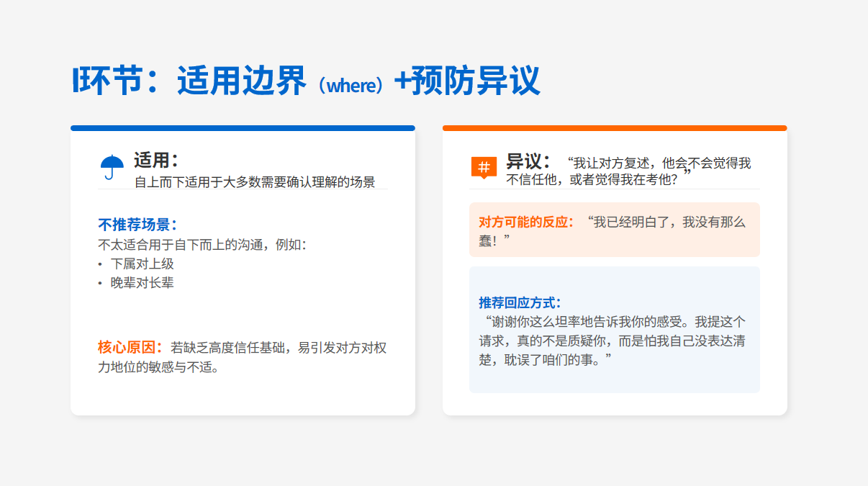Click the blue umbrella icon
This screenshot has height=486, width=868.
(112, 167)
